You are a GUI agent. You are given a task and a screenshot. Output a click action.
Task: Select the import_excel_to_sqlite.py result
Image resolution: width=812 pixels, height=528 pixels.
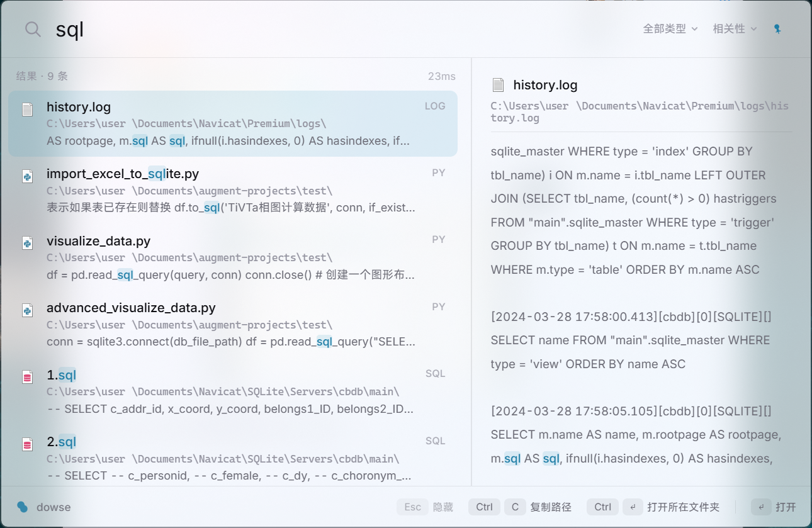233,190
